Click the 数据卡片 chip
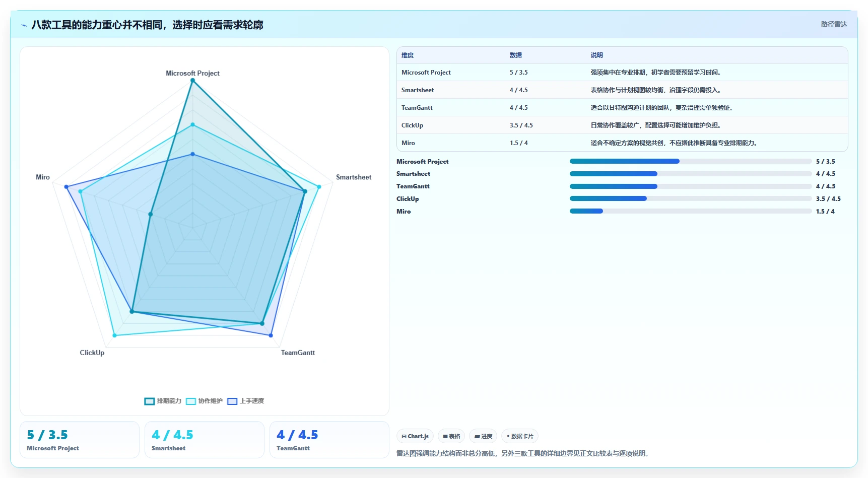 click(520, 436)
